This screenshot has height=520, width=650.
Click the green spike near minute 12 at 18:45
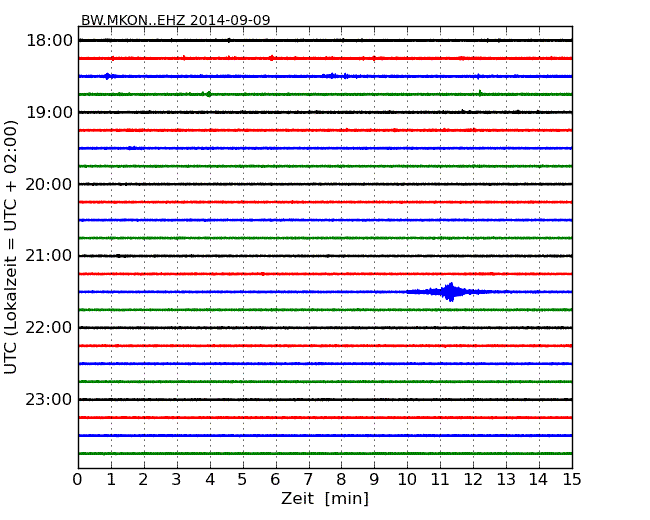tap(480, 93)
